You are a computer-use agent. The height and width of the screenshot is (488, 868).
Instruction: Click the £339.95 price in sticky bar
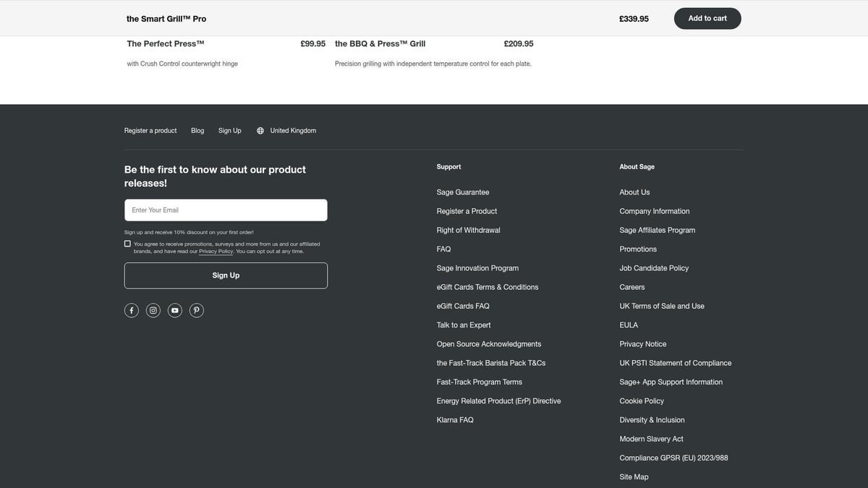(x=634, y=19)
